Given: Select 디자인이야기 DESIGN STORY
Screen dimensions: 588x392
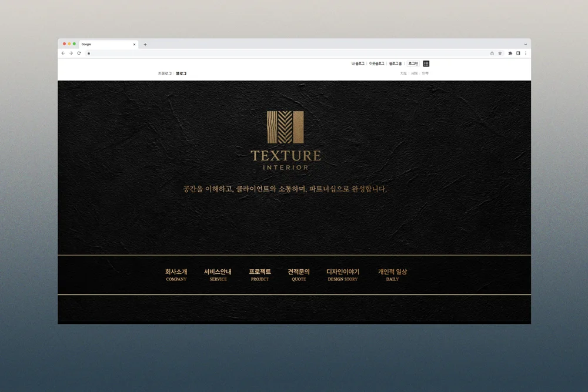Looking at the screenshot, I should [x=343, y=275].
